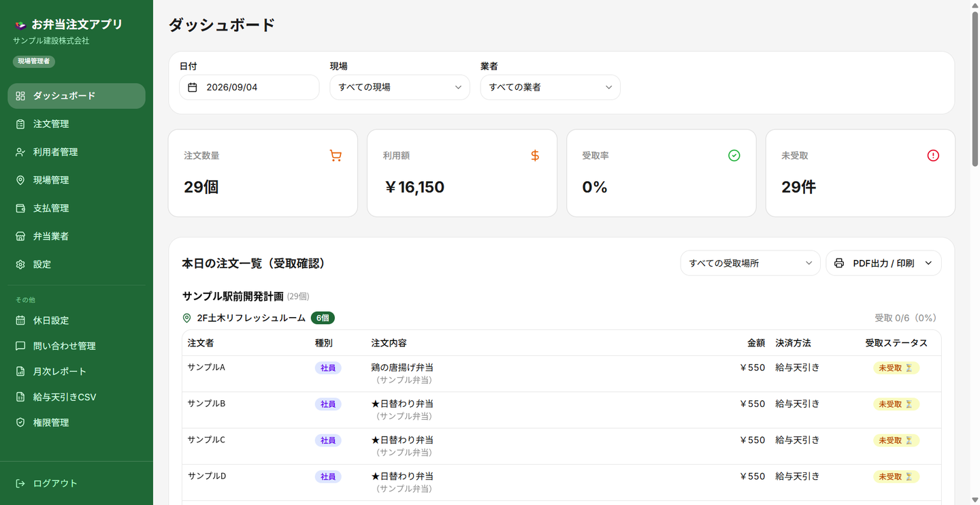Click the 決済方法 column header
Screen dimensions: 980x505
coord(793,343)
